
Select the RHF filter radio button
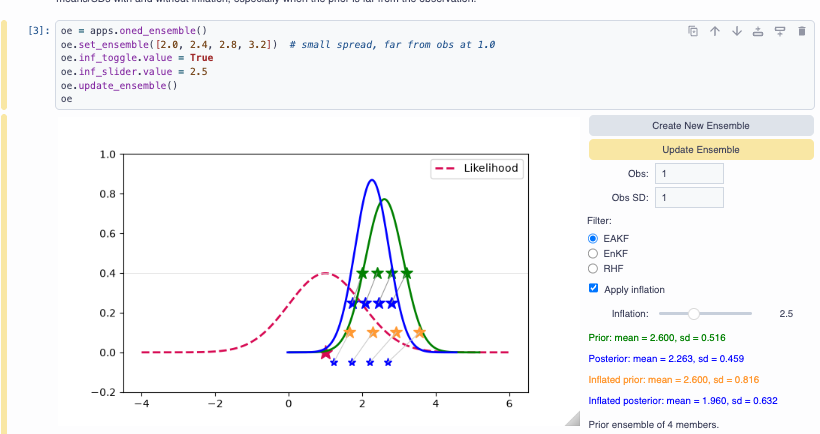593,269
